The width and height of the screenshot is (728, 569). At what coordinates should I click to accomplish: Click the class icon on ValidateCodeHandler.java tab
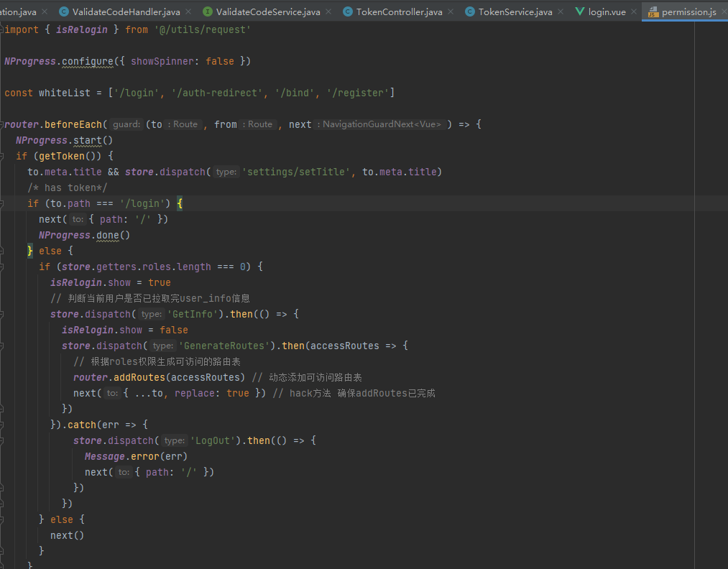(64, 11)
